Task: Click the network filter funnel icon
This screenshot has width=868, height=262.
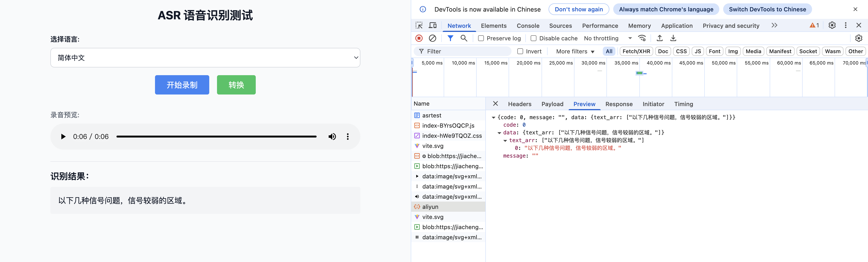Action: click(x=450, y=38)
